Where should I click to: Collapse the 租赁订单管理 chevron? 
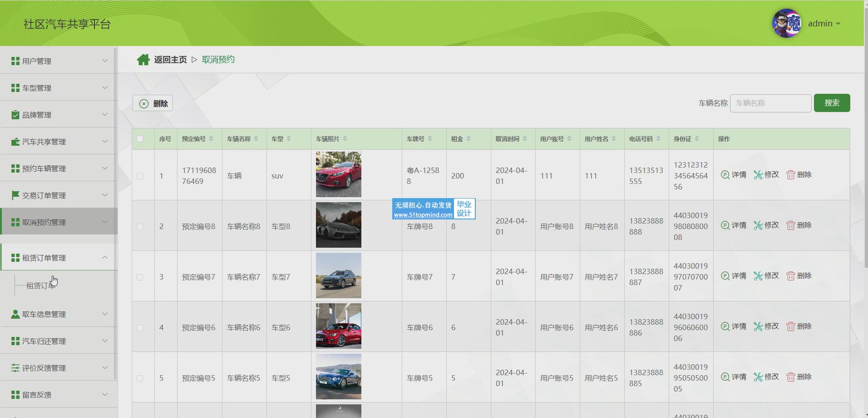105,257
